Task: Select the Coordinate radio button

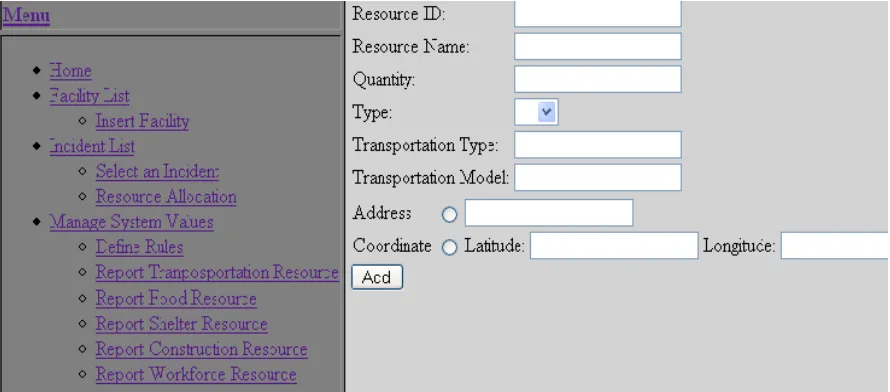Action: (x=450, y=247)
